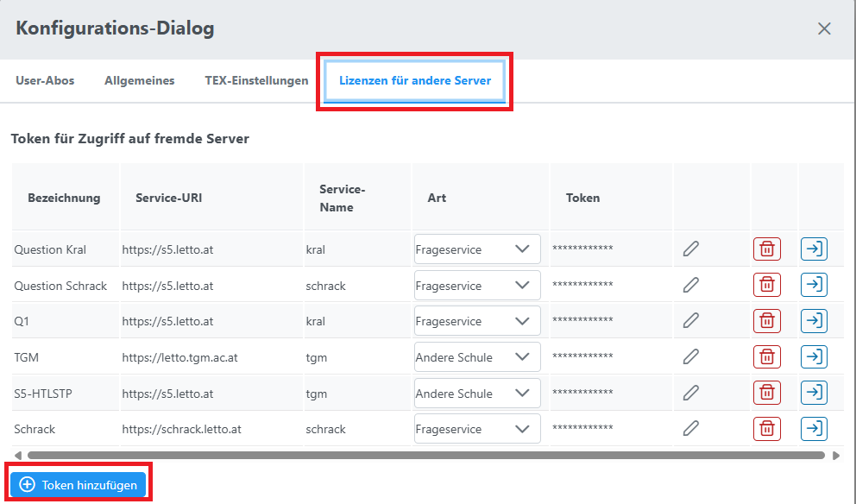856x504 pixels.
Task: Click the pencil icon in the TGM row
Action: (690, 356)
